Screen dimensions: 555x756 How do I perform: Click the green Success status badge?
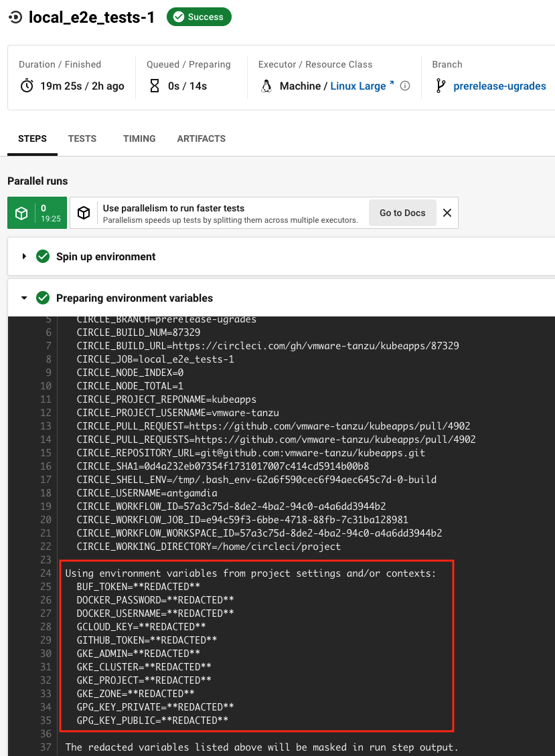pos(199,17)
